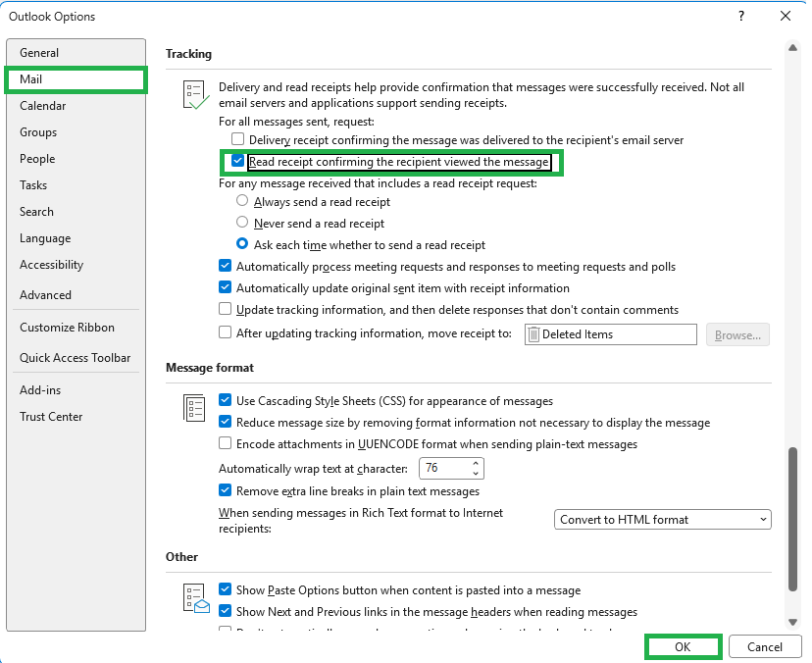Click the Message format section icon
812x663 pixels.
[x=194, y=408]
